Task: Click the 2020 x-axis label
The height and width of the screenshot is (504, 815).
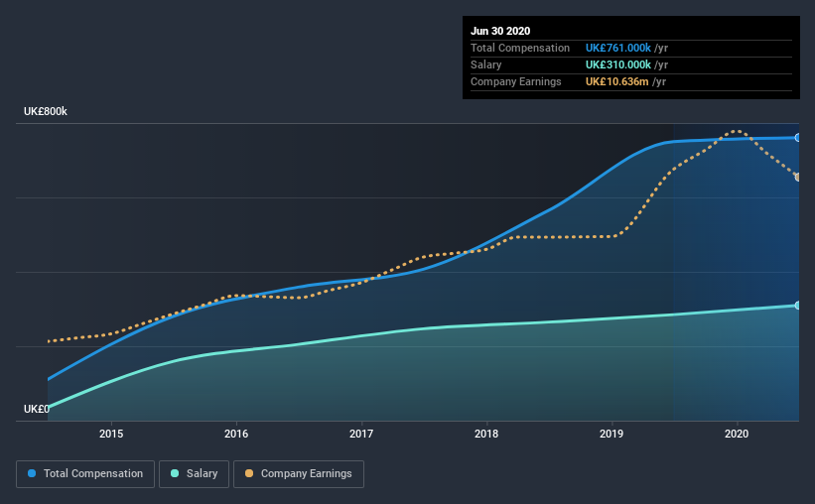Action: click(x=737, y=434)
